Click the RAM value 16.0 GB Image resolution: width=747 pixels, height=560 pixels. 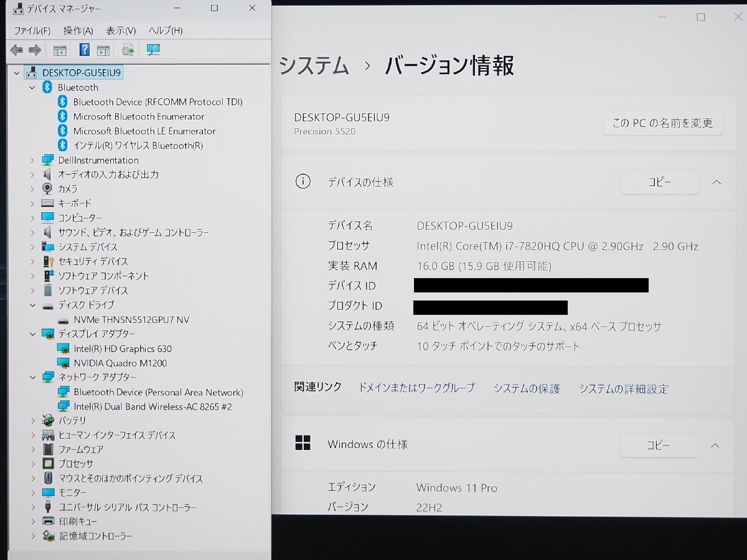pos(484,266)
